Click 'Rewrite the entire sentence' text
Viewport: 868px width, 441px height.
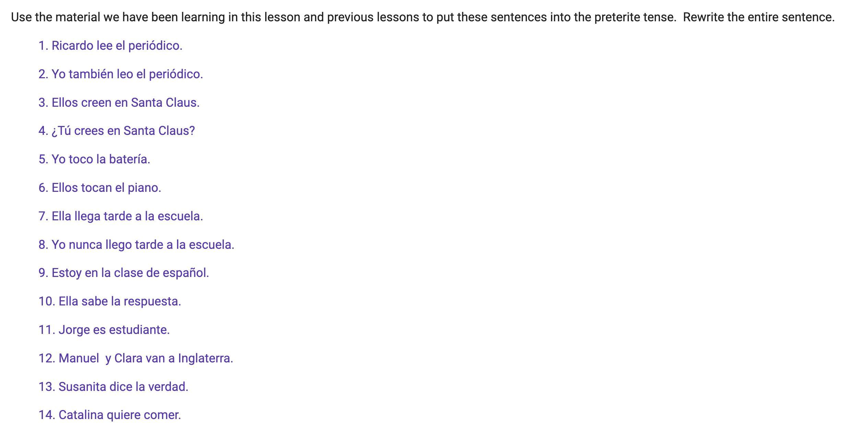(x=758, y=17)
